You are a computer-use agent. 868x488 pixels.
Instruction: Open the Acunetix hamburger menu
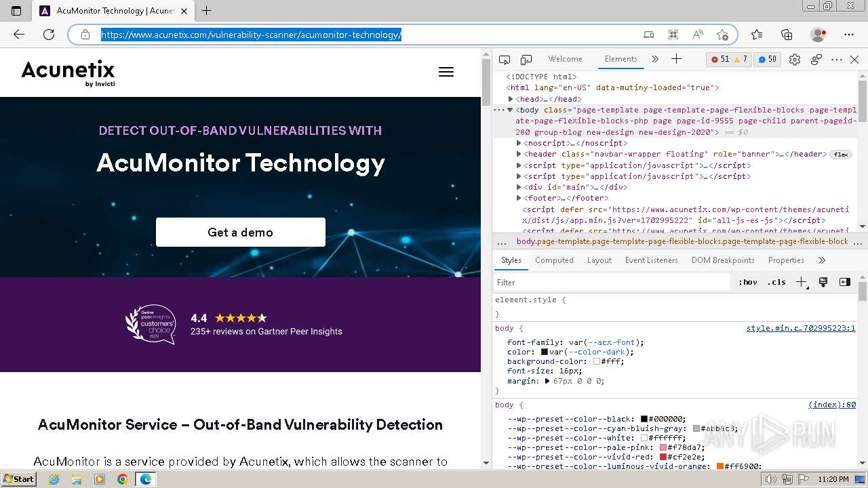coord(446,72)
